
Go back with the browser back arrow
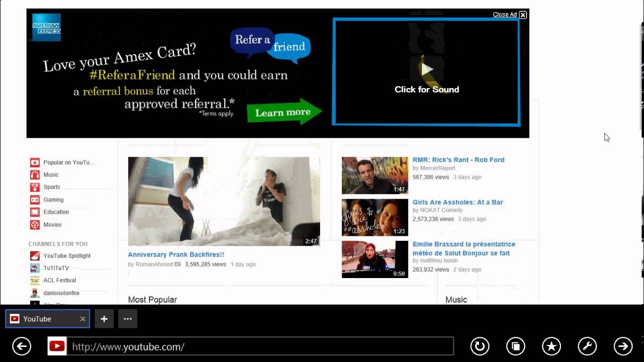coord(22,346)
